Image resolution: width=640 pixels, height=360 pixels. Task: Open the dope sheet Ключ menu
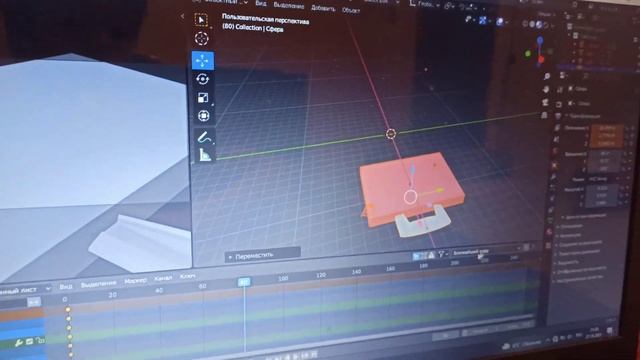pyautogui.click(x=187, y=276)
